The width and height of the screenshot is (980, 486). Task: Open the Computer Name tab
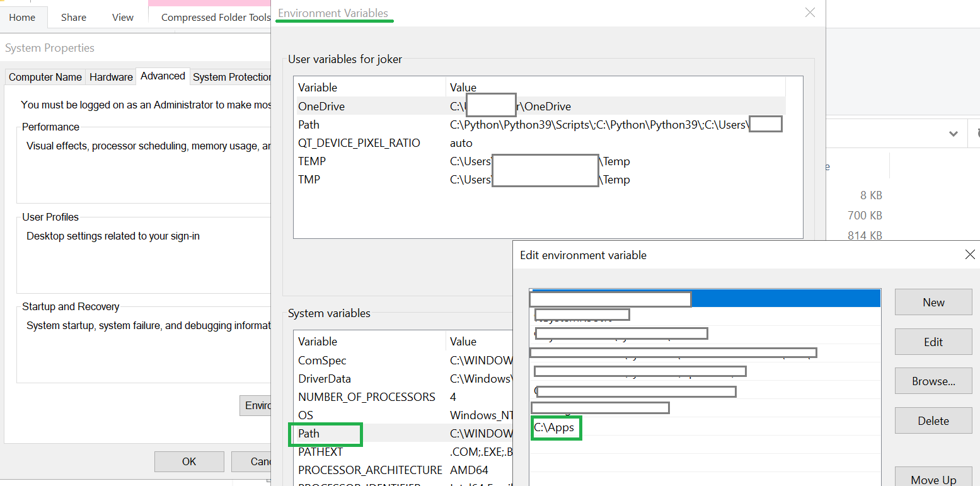coord(45,77)
